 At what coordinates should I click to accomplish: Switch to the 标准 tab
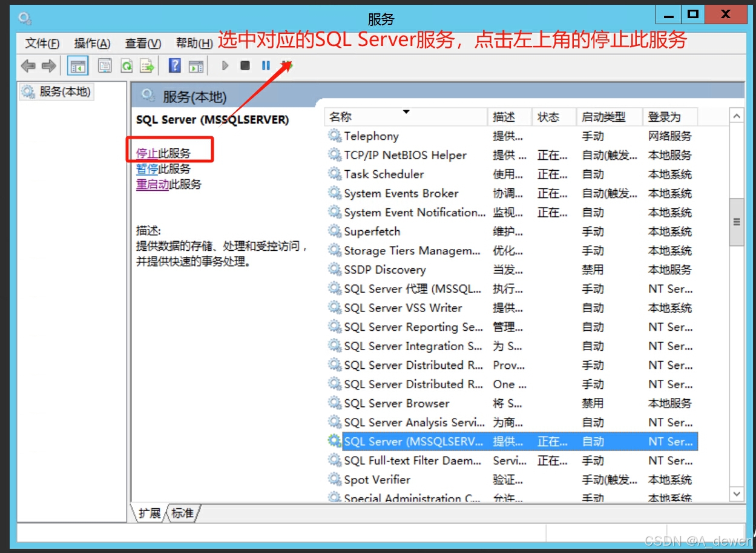(x=182, y=514)
